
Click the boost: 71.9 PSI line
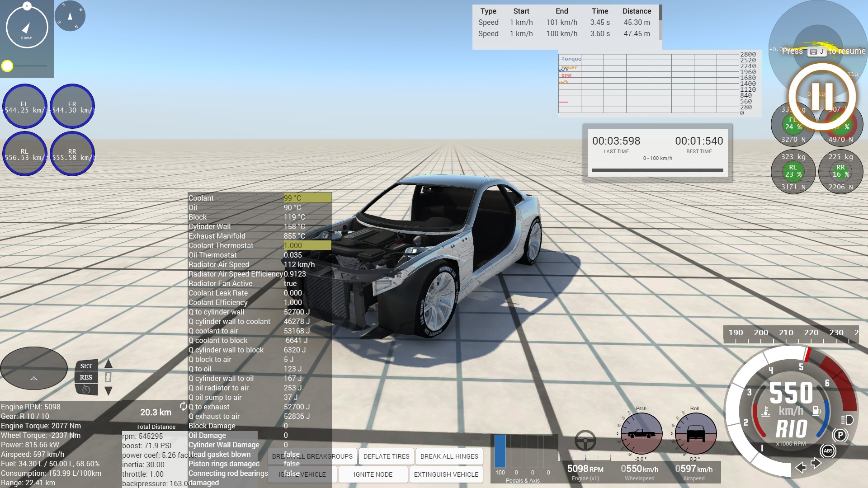147,446
